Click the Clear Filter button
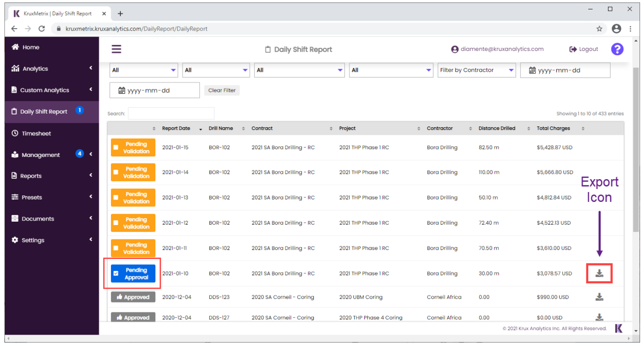644x347 pixels. pyautogui.click(x=222, y=90)
